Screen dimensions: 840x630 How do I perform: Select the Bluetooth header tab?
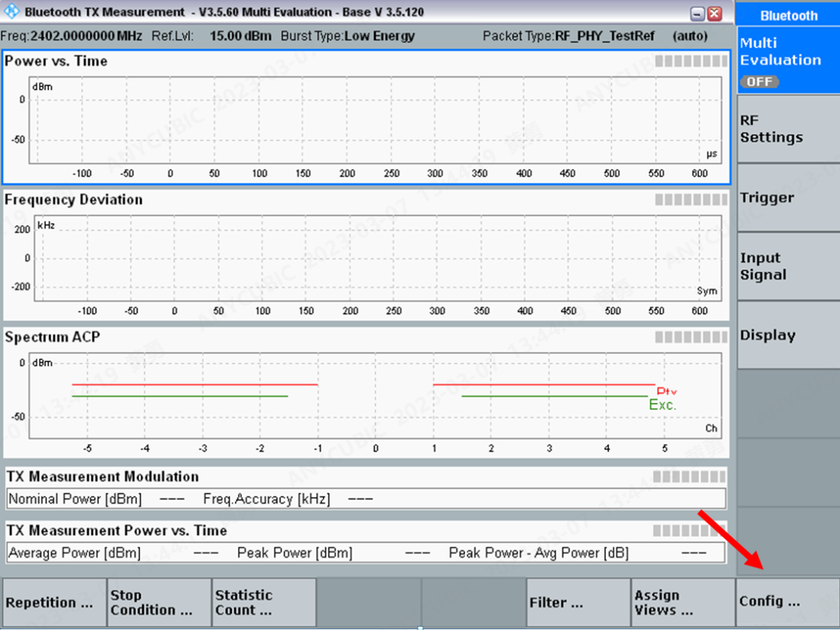click(x=788, y=15)
